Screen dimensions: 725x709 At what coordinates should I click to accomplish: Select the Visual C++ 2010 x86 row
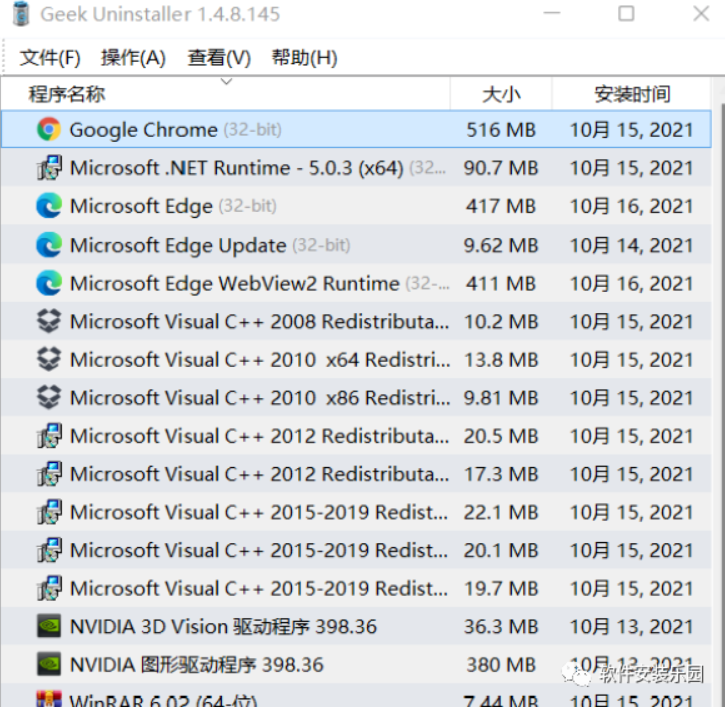click(258, 398)
